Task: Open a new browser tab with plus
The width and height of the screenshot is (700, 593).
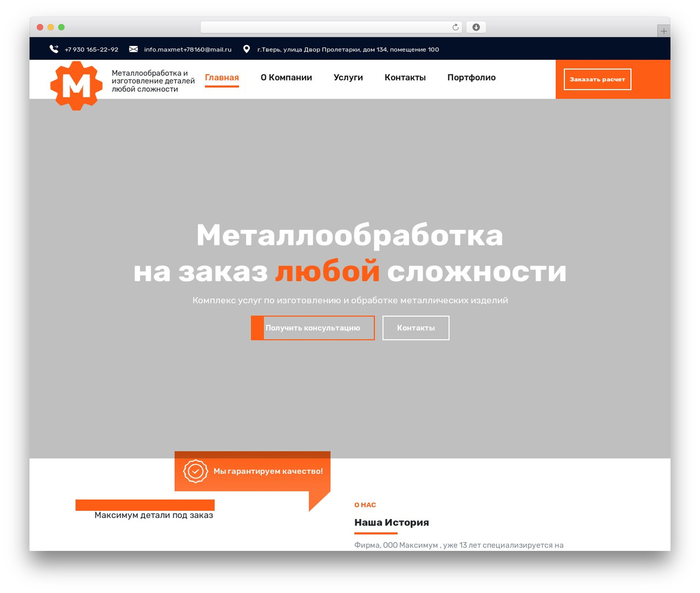Action: 664,31
